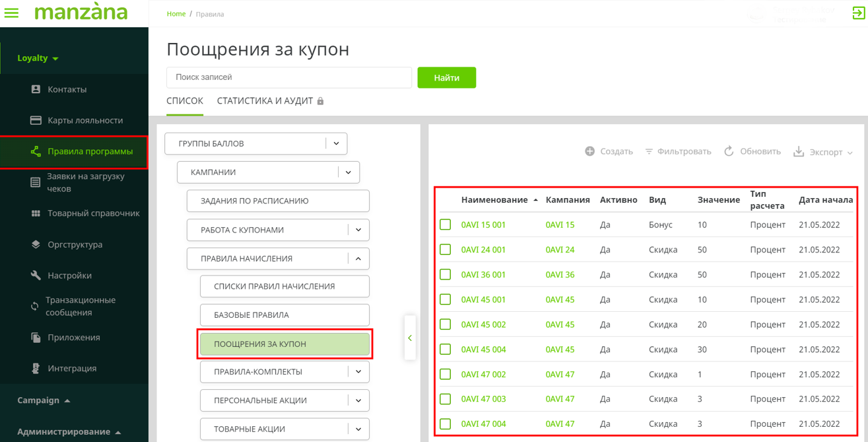Open the hamburger menu icon
Image resolution: width=868 pixels, height=442 pixels.
tap(12, 13)
